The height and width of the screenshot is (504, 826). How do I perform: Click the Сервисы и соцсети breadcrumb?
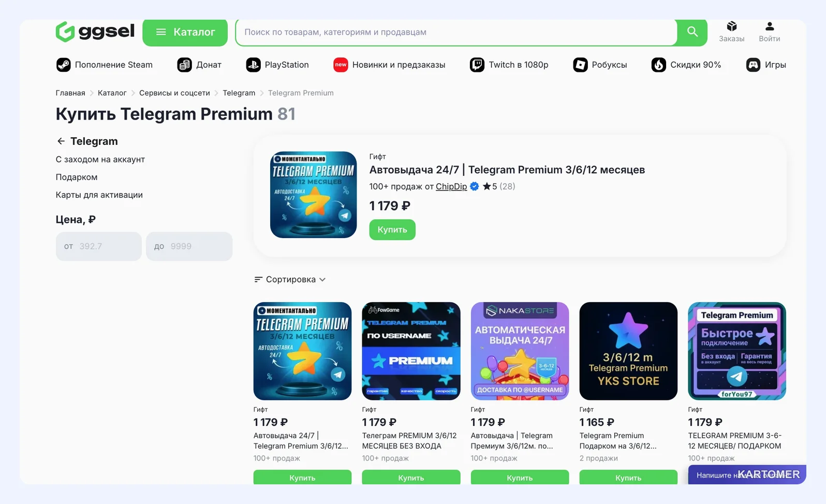click(174, 93)
